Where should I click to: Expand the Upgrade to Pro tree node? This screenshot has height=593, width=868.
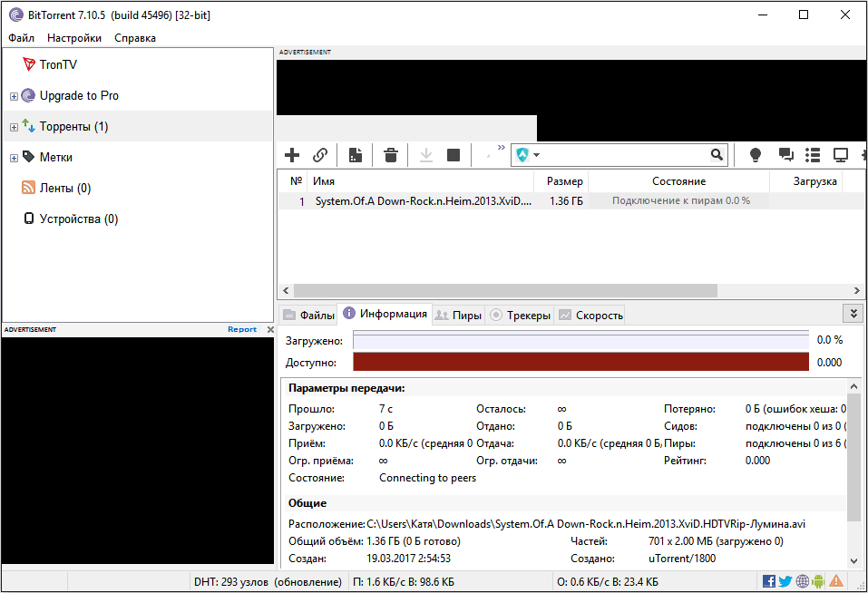point(14,96)
